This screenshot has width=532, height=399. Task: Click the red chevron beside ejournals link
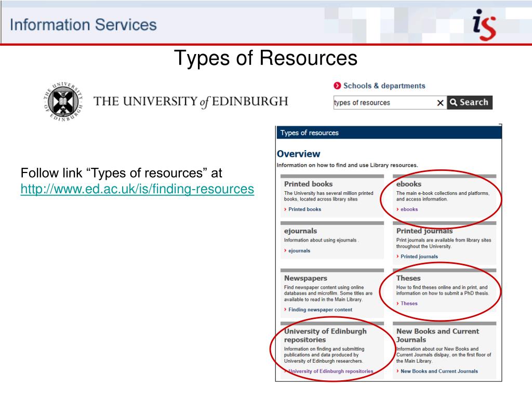285,251
